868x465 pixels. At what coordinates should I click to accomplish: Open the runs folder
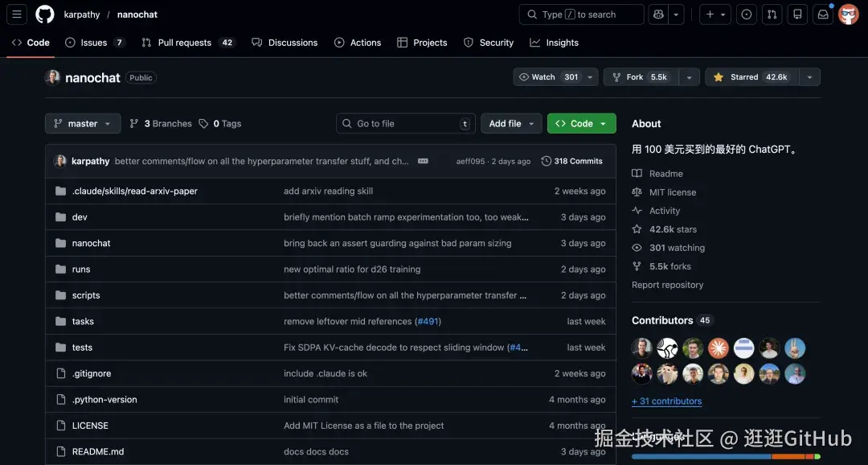pyautogui.click(x=81, y=270)
